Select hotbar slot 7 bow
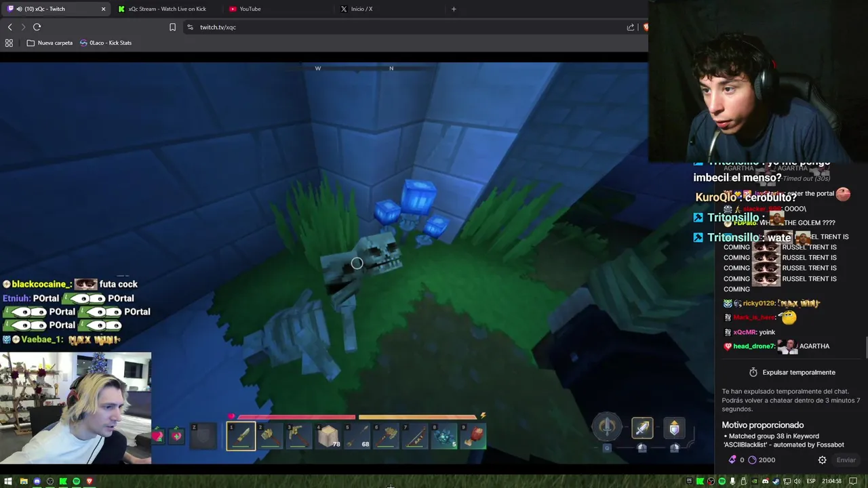This screenshot has height=488, width=868. 416,436
